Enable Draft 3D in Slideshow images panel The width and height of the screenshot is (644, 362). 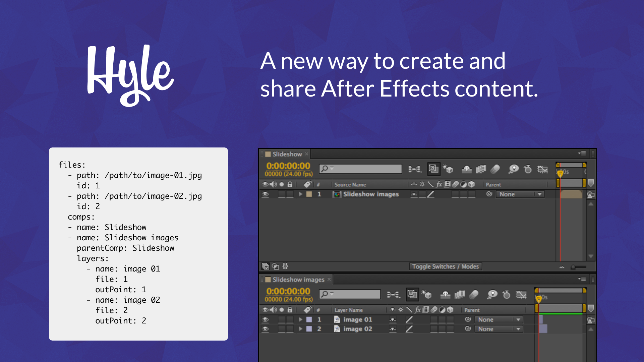426,294
